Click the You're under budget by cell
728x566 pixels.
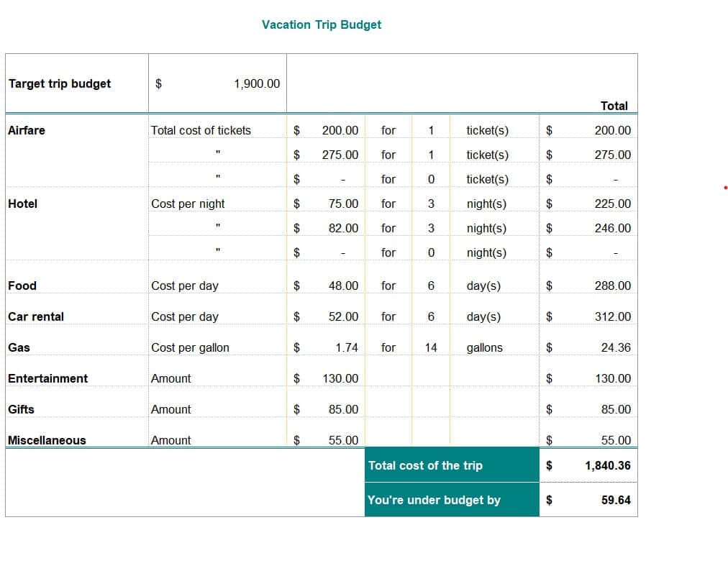click(434, 500)
